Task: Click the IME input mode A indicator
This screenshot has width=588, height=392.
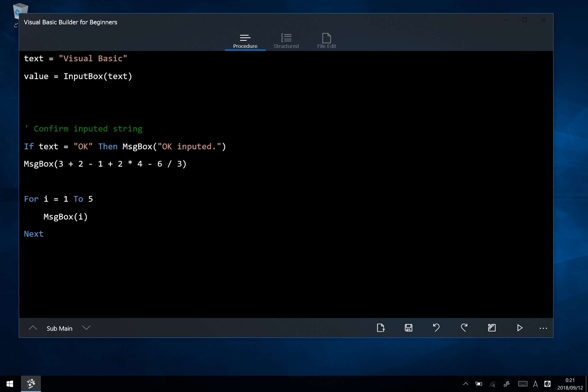Action: pyautogui.click(x=535, y=384)
